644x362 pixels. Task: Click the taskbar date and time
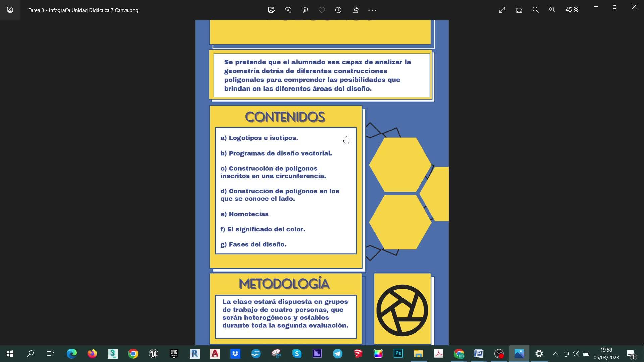606,354
